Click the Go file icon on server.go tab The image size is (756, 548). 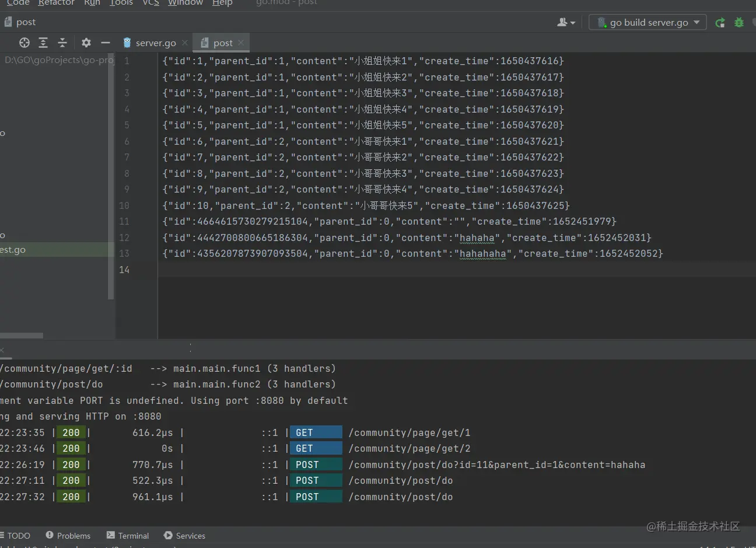[127, 43]
